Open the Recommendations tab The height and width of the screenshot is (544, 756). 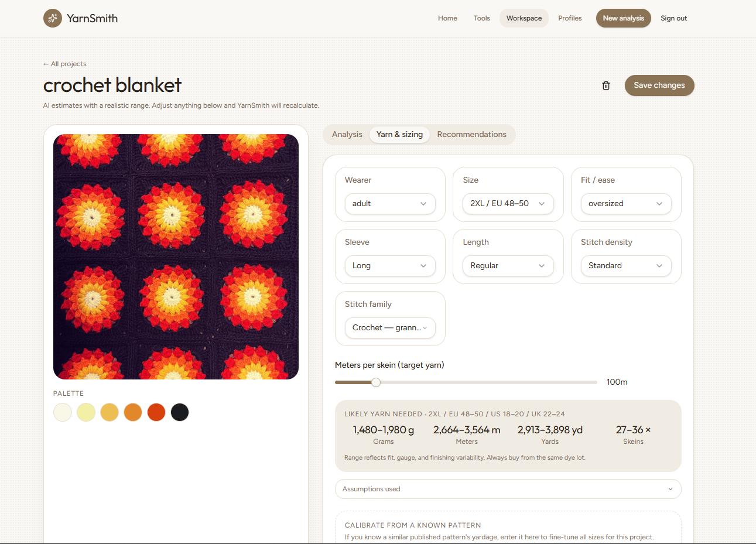point(472,135)
